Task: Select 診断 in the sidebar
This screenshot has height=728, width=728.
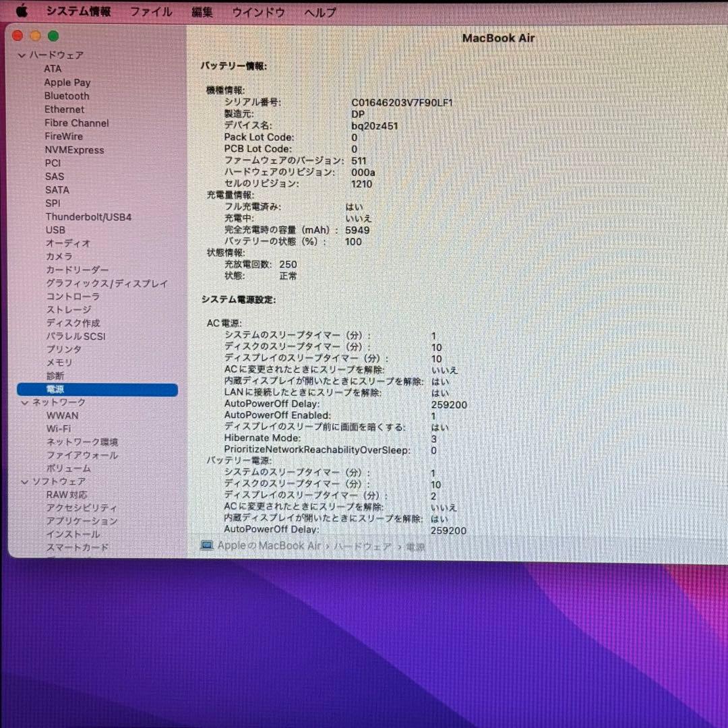Action: point(55,375)
